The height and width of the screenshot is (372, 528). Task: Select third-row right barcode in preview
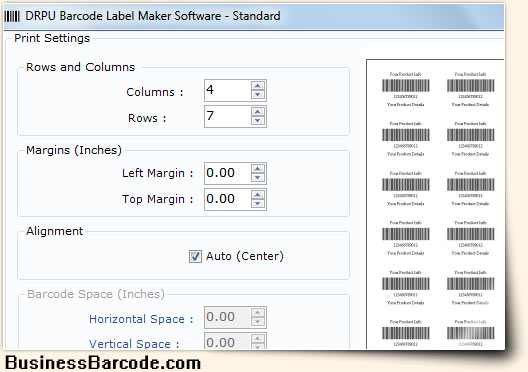click(x=470, y=188)
